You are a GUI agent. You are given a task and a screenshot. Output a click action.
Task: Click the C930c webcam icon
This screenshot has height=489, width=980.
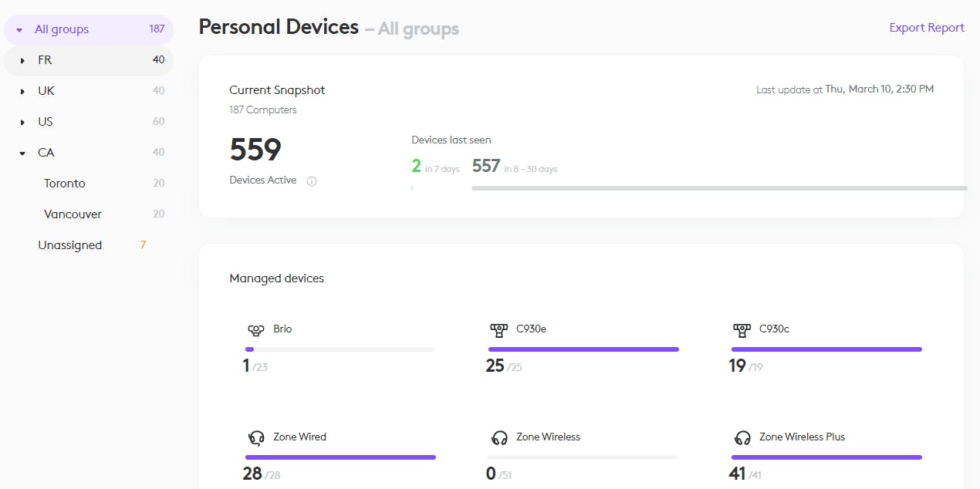[742, 330]
